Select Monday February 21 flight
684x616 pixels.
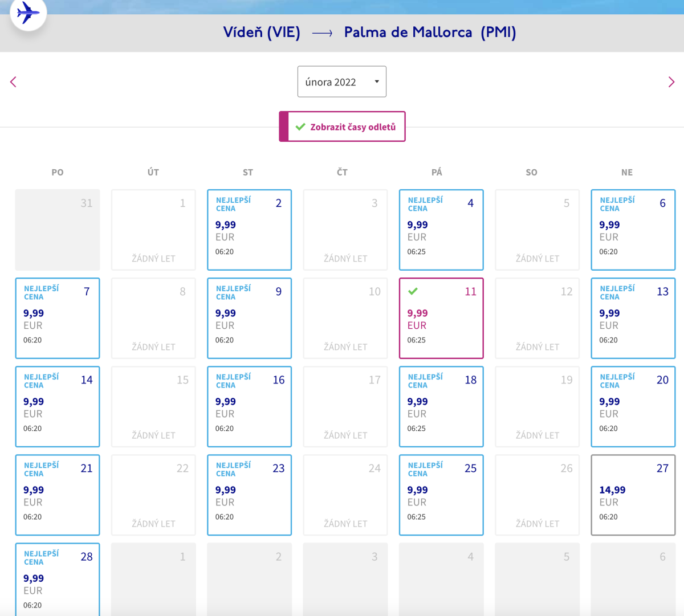[x=58, y=495]
